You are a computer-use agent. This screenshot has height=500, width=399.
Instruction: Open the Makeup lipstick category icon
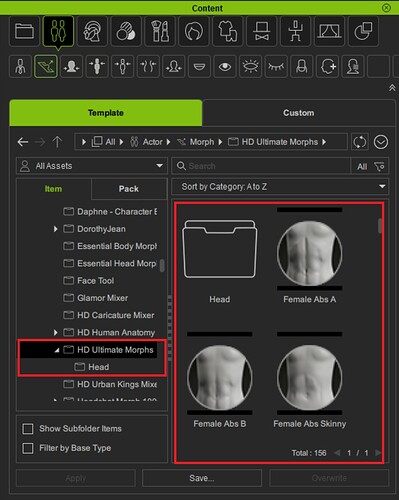click(x=160, y=31)
